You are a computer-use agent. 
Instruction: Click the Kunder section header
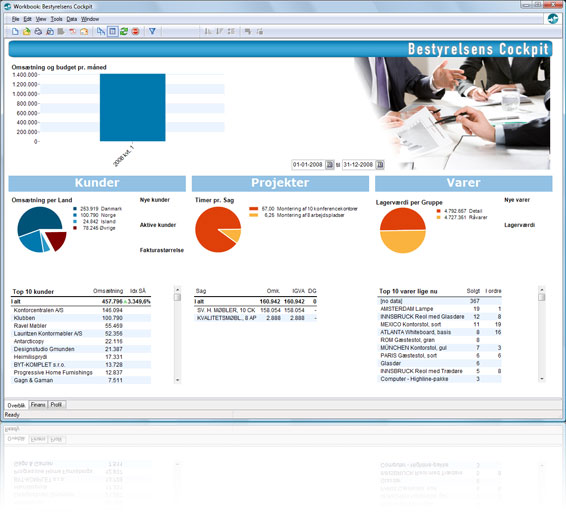point(97,183)
